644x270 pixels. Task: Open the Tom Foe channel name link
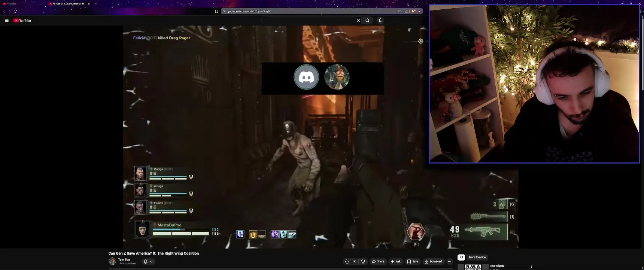point(124,260)
